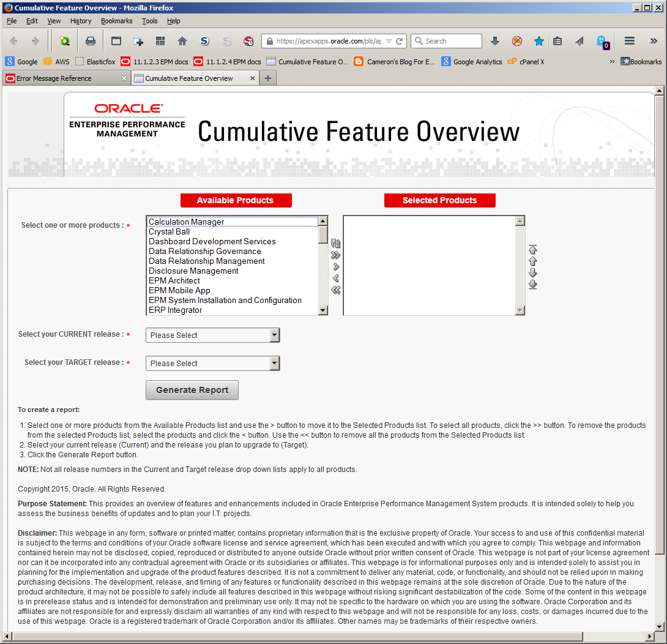The width and height of the screenshot is (667, 644).
Task: Click the paper-plane send icon
Action: tap(579, 41)
